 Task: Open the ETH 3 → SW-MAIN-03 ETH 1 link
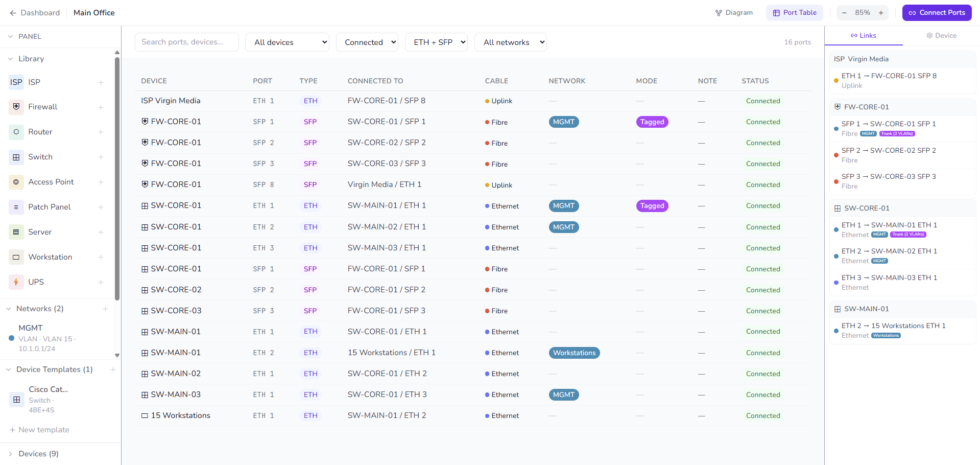(x=903, y=283)
